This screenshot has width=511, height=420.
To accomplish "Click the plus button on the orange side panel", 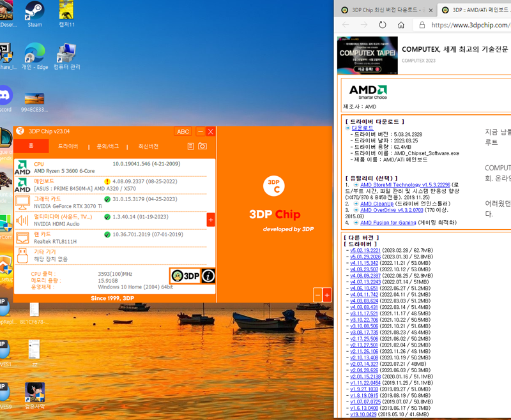I will [327, 295].
